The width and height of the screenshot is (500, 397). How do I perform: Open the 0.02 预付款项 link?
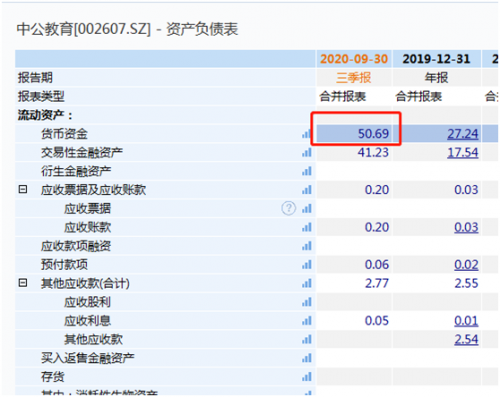click(x=466, y=265)
